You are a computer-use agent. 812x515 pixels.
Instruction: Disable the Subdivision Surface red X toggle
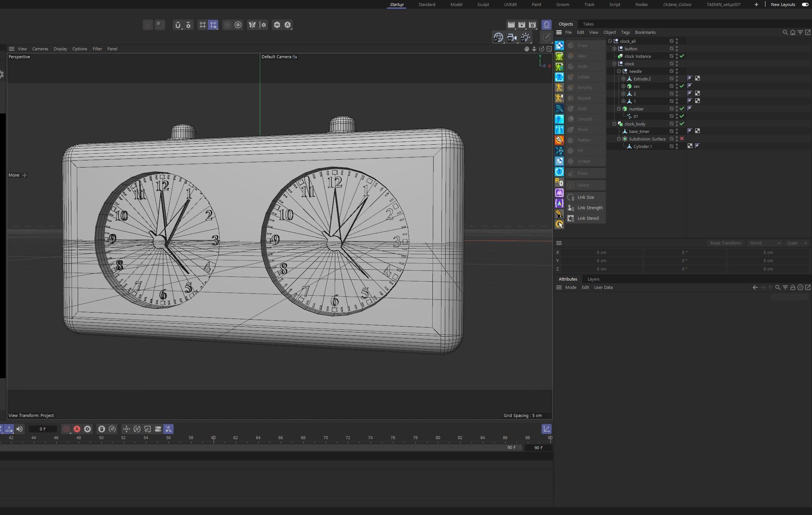pos(682,139)
